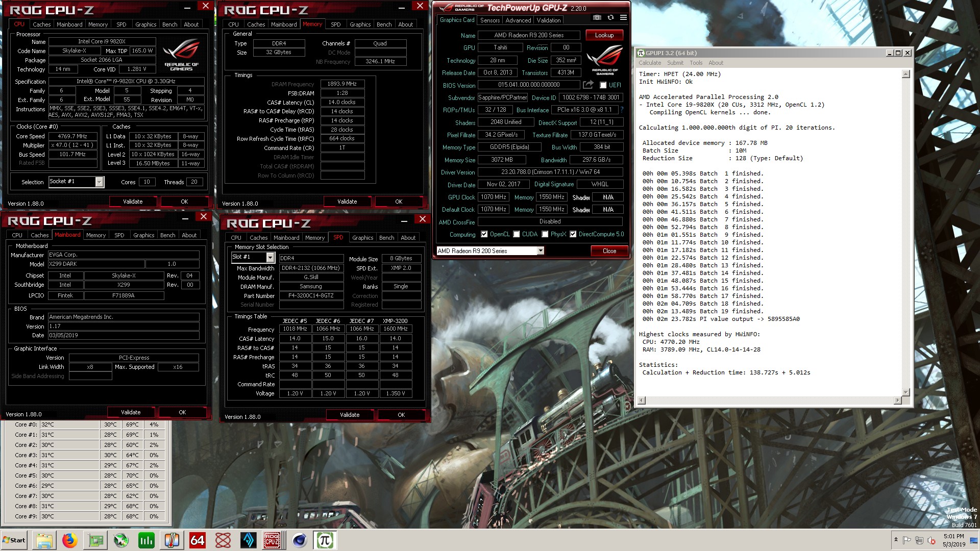
Task: Open the red 64 AIDA64 taskbar icon
Action: [x=198, y=540]
